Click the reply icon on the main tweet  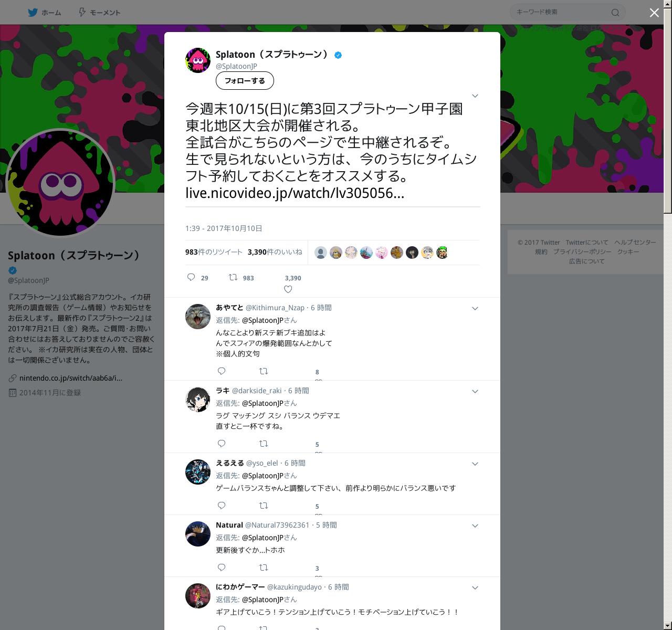[x=191, y=277]
